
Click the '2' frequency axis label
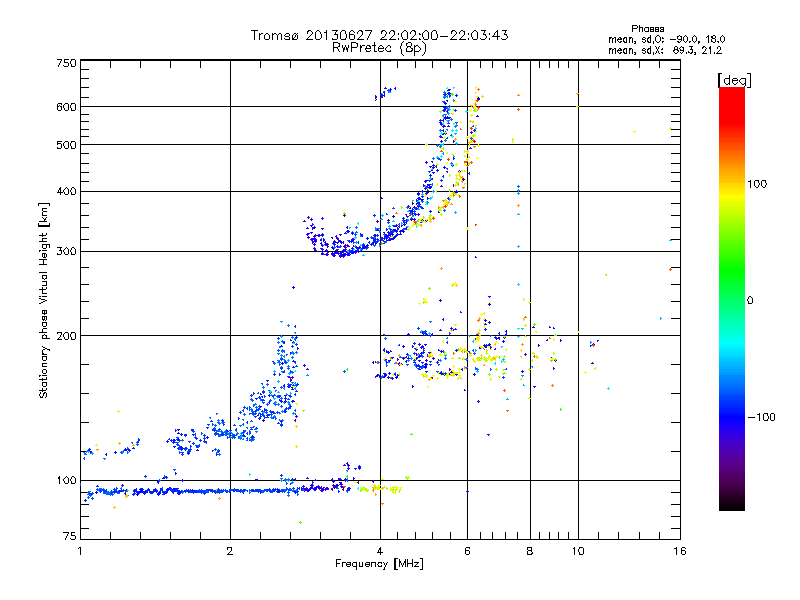pyautogui.click(x=230, y=551)
